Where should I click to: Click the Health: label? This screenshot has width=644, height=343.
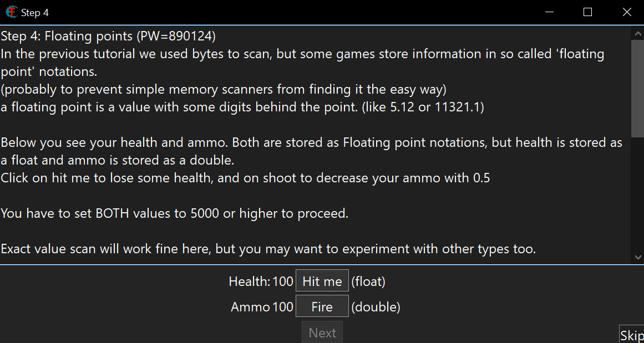(249, 281)
